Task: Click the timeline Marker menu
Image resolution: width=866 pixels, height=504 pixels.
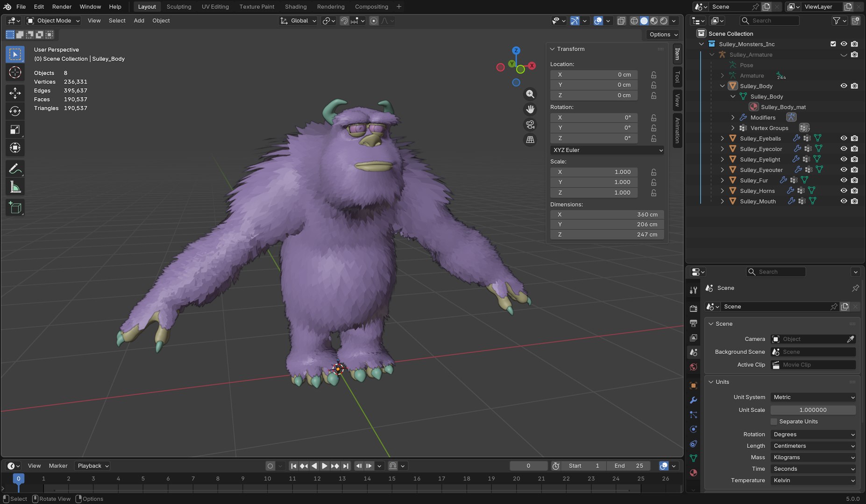Action: coord(58,466)
